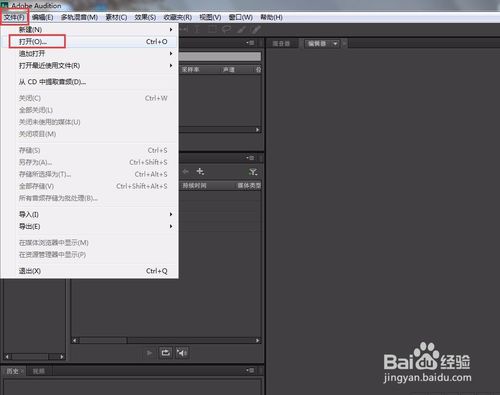Sort by the 采样率 column header
500x395 pixels.
(x=191, y=70)
